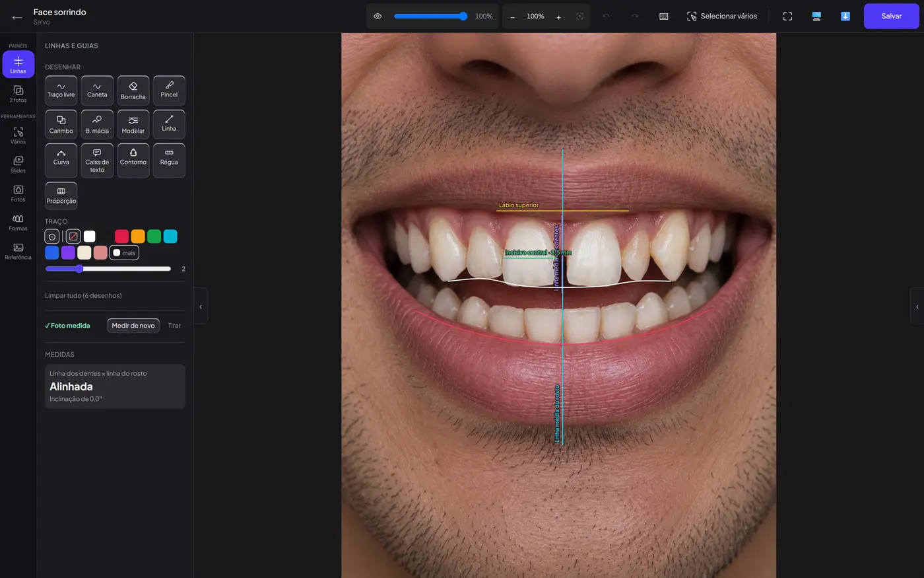This screenshot has width=924, height=578.
Task: Click Tirar to remove the measurement
Action: pyautogui.click(x=174, y=326)
